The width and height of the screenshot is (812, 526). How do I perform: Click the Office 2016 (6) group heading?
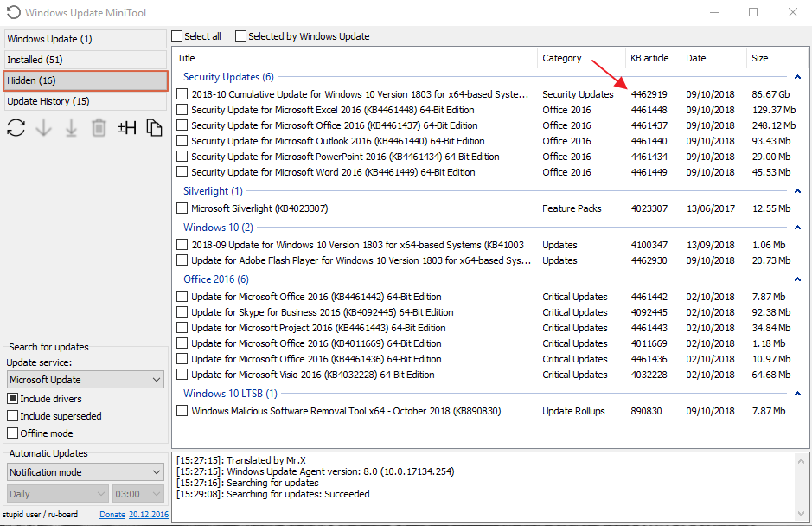tap(216, 279)
